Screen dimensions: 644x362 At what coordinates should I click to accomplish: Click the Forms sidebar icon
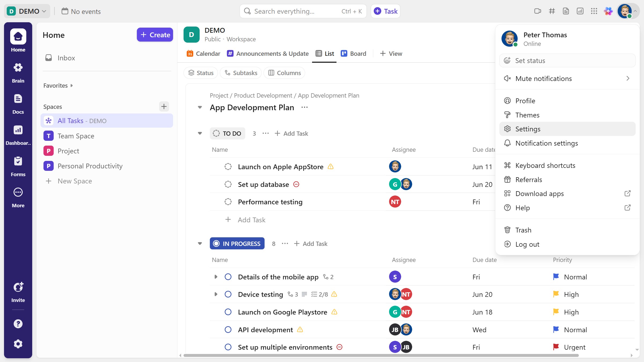click(x=18, y=166)
